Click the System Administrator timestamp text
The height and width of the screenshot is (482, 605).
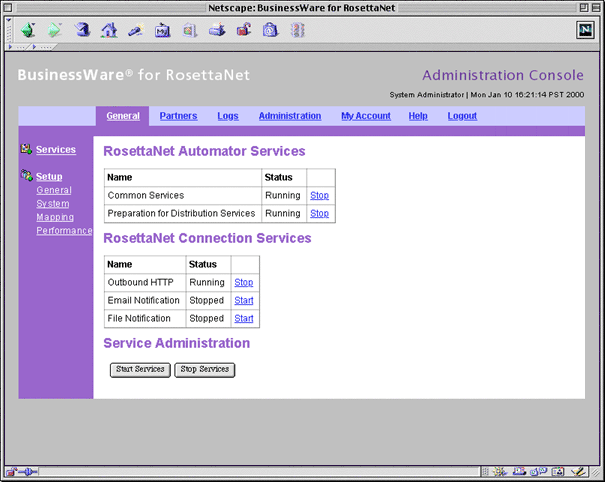point(487,95)
